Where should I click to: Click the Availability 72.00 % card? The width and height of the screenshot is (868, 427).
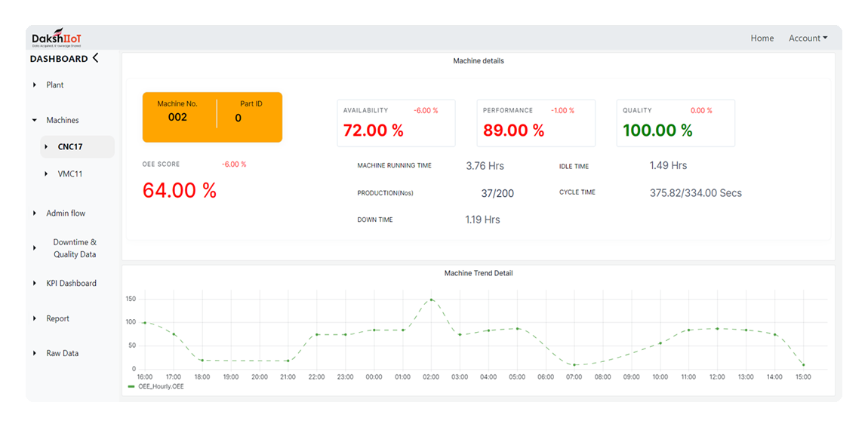coord(396,122)
